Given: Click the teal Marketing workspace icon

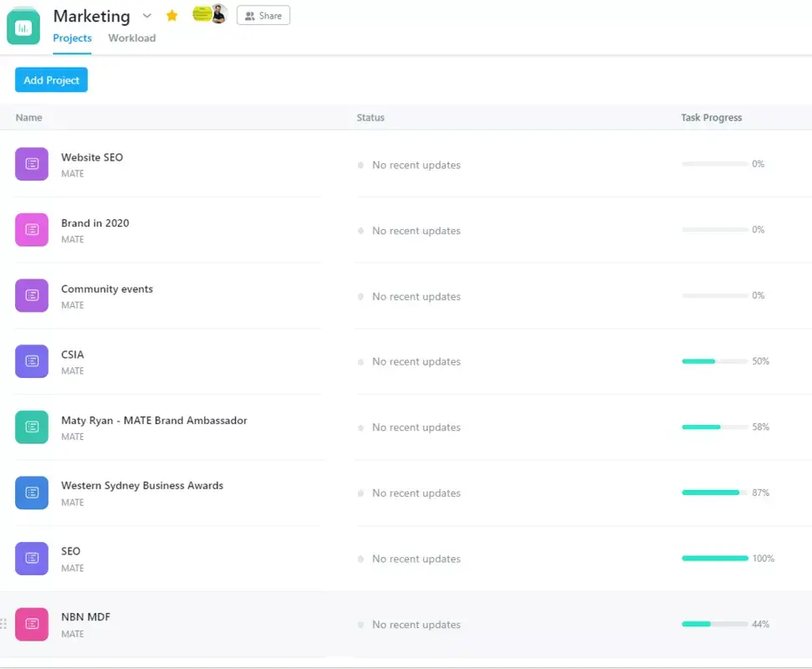Looking at the screenshot, I should [x=23, y=26].
